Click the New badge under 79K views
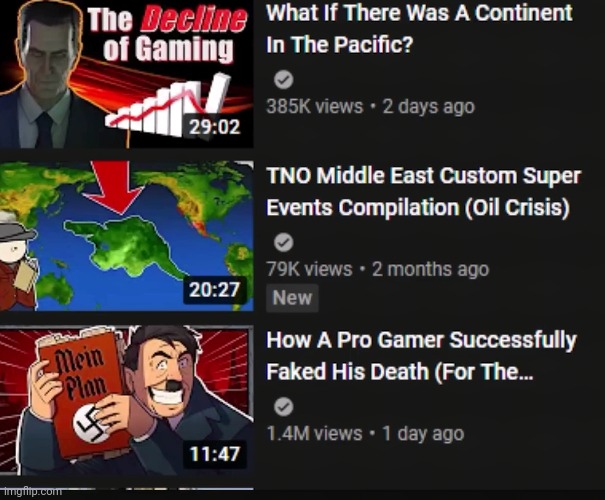Viewport: 605px width, 500px height. pos(292,298)
